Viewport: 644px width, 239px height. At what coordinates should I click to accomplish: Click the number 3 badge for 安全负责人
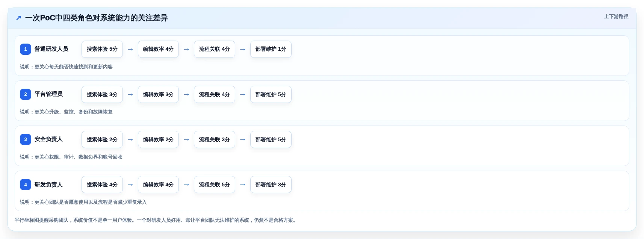26,139
